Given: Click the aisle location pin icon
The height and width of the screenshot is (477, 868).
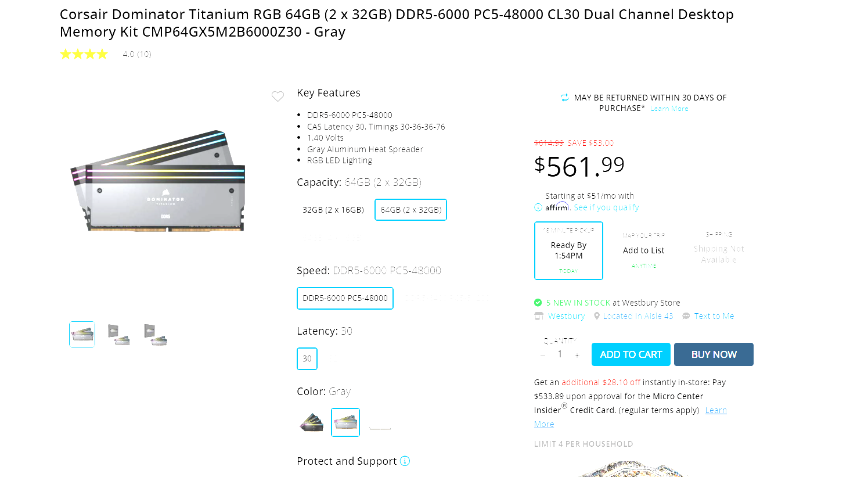Looking at the screenshot, I should pos(597,316).
